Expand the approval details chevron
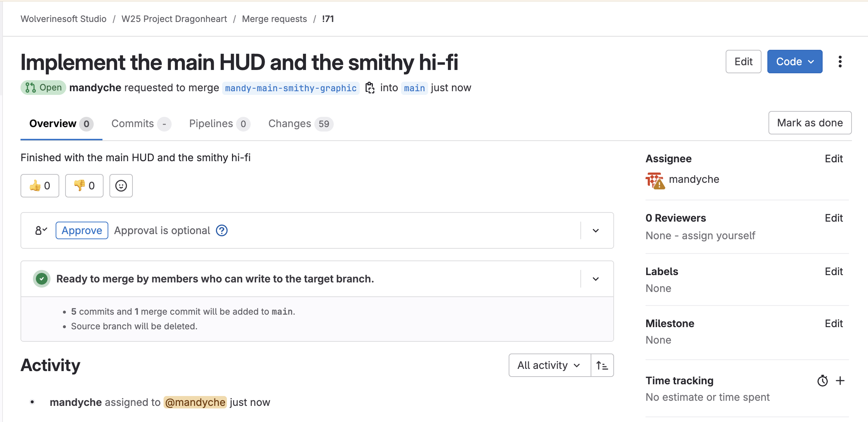 coord(596,230)
